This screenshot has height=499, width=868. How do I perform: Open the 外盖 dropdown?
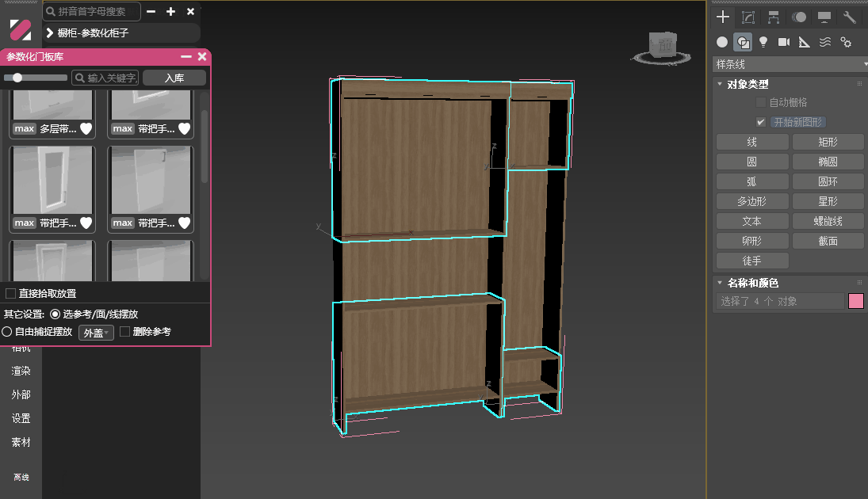[97, 333]
